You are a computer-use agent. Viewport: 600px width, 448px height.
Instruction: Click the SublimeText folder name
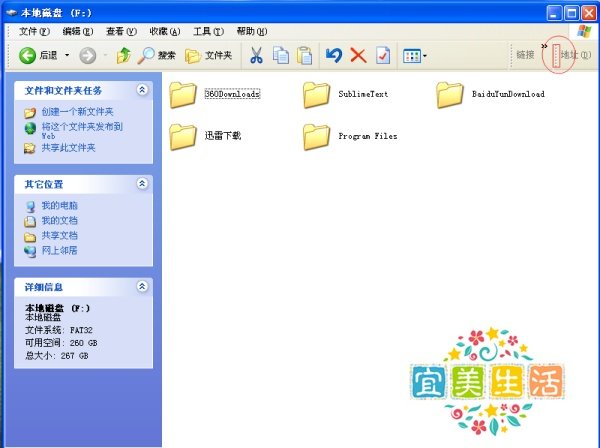click(x=363, y=94)
